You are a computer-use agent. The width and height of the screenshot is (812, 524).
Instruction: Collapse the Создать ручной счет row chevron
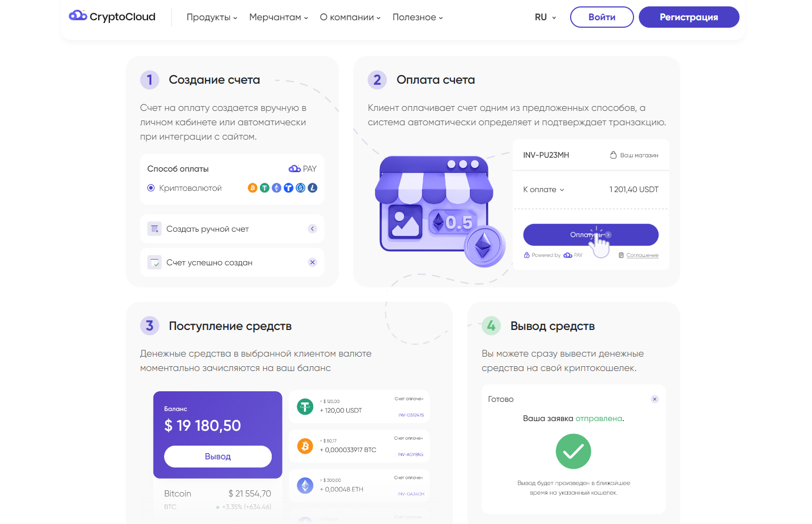tap(313, 229)
